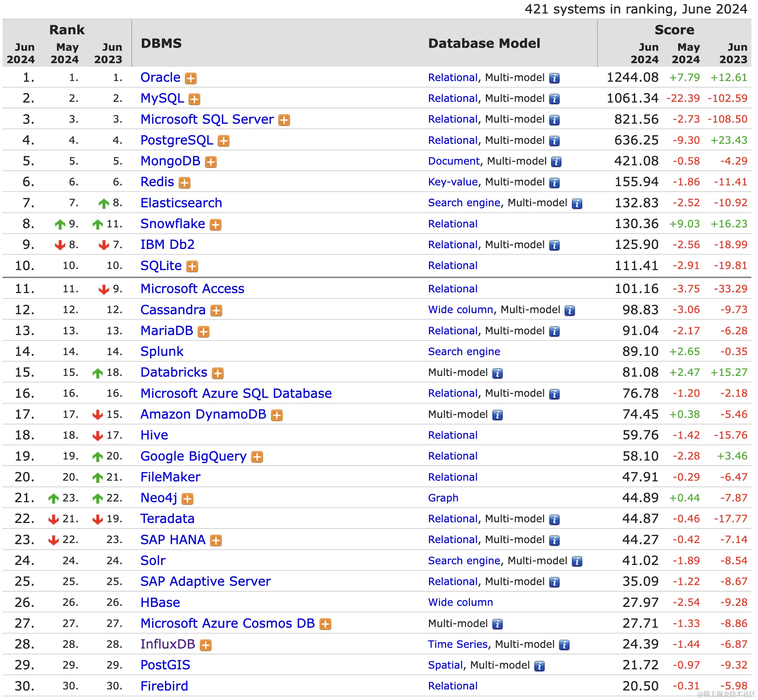The height and width of the screenshot is (700, 758).
Task: Open the PostgreSQL link
Action: click(177, 140)
